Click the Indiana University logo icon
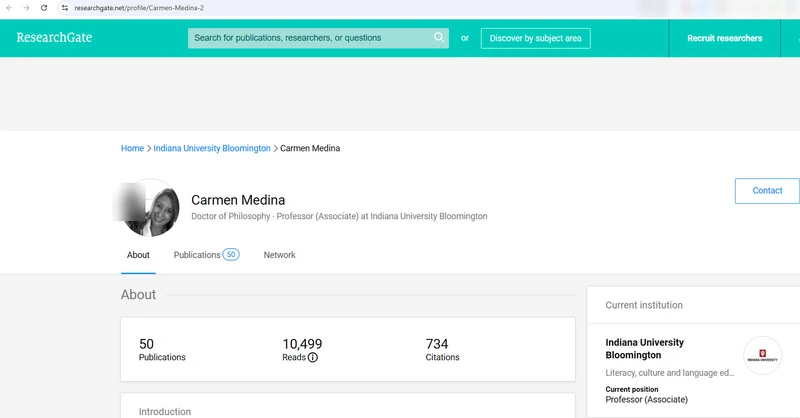The width and height of the screenshot is (800, 418). (x=762, y=355)
